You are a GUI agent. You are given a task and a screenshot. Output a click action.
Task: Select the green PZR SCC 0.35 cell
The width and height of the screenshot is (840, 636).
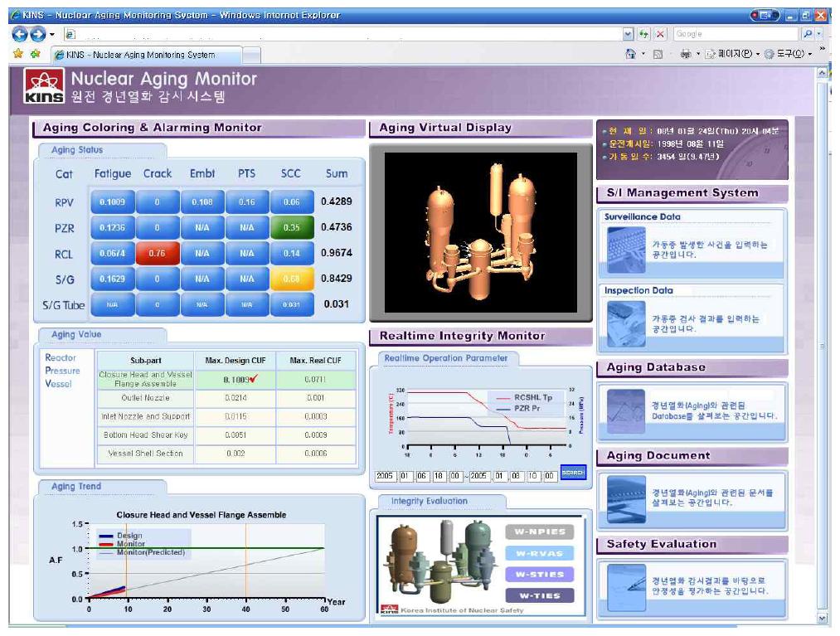[292, 227]
